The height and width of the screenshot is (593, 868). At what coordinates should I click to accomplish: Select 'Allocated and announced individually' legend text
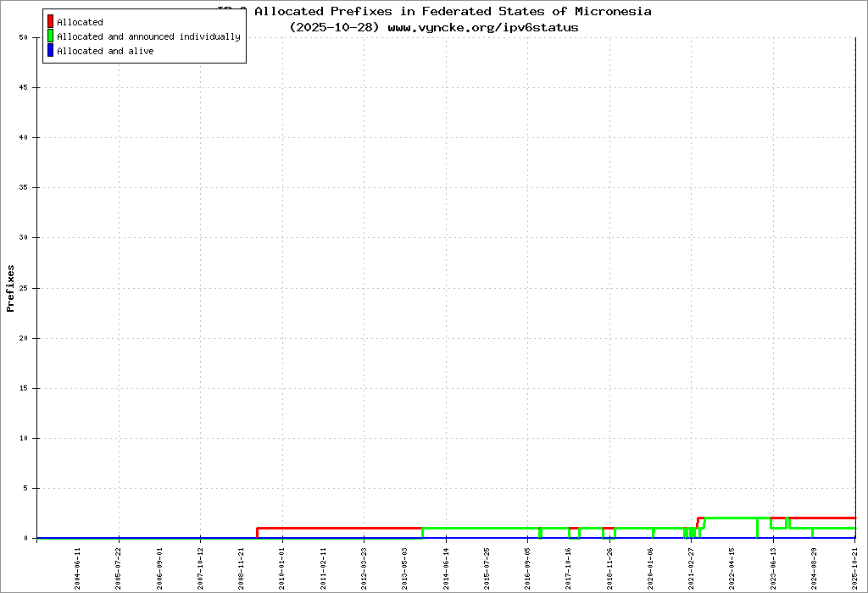(x=148, y=37)
